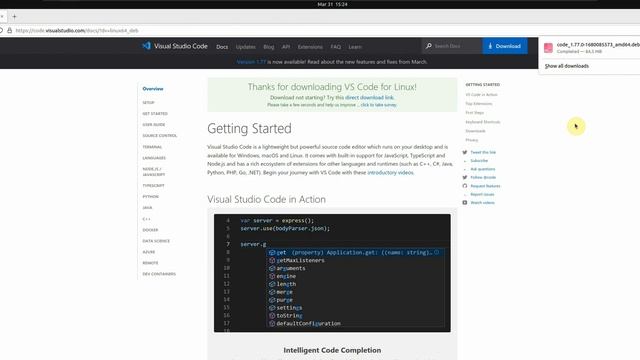Image resolution: width=640 pixels, height=360 pixels.
Task: Open a new browser tab with plus
Action: (x=14, y=16)
